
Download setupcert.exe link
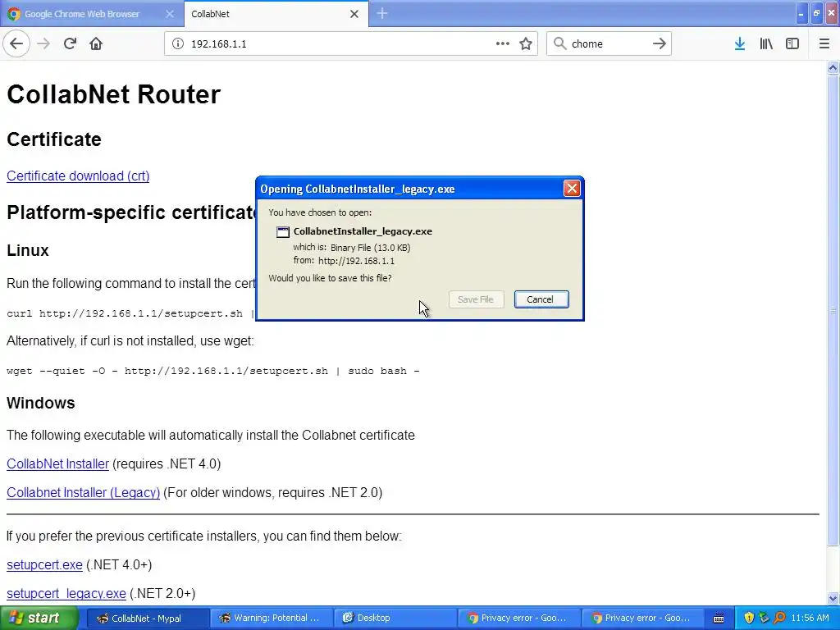[44, 564]
